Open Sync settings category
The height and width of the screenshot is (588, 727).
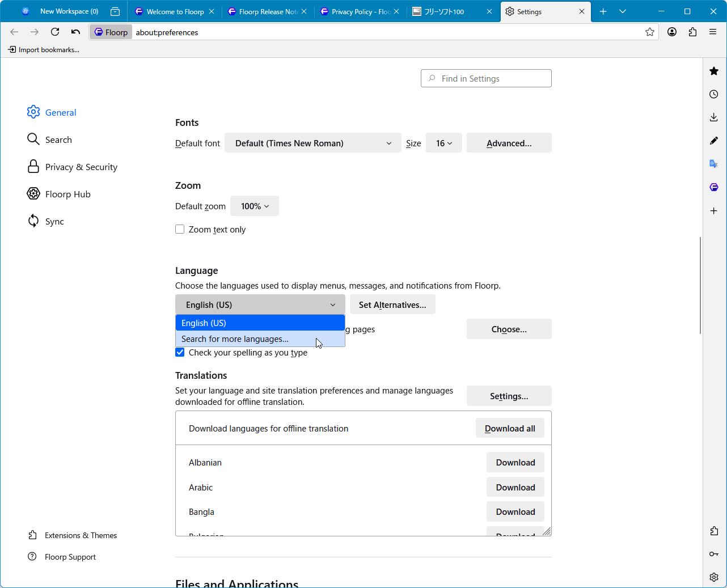[x=45, y=221]
